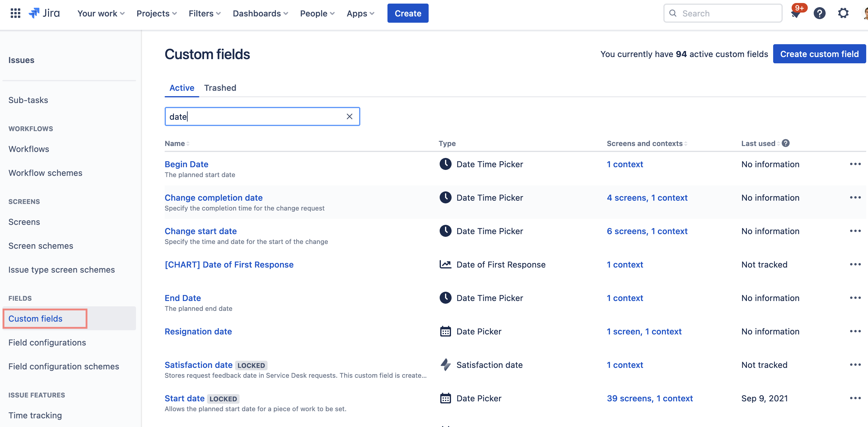
Task: Clear the date search filter text
Action: click(349, 116)
